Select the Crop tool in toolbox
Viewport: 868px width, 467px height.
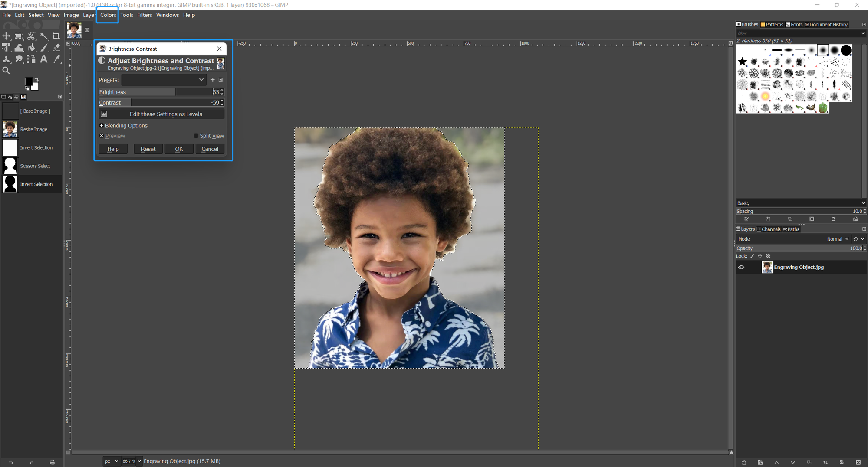point(56,36)
